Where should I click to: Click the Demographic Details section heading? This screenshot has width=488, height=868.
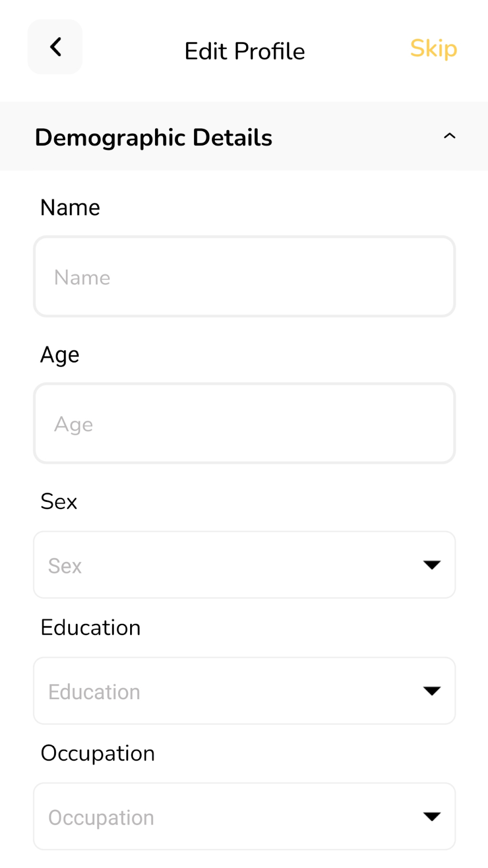click(153, 137)
